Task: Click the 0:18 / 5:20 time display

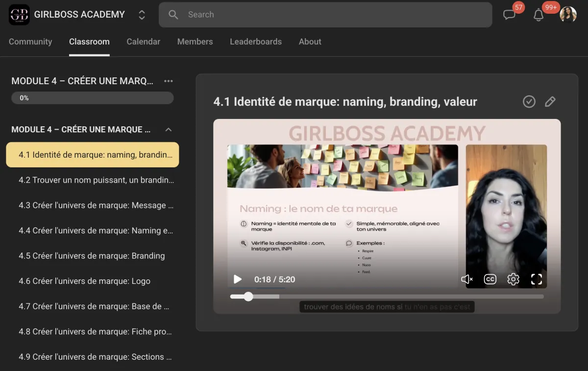Action: coord(274,279)
